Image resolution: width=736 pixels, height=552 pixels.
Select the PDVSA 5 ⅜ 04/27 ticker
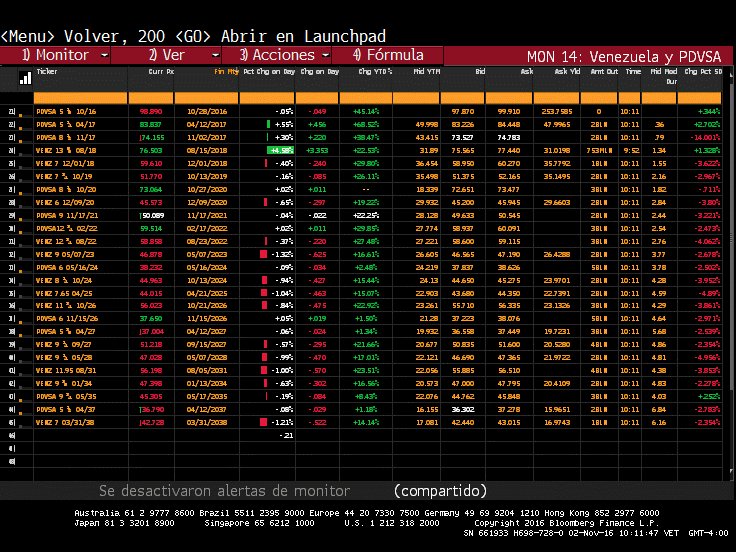tap(66, 331)
